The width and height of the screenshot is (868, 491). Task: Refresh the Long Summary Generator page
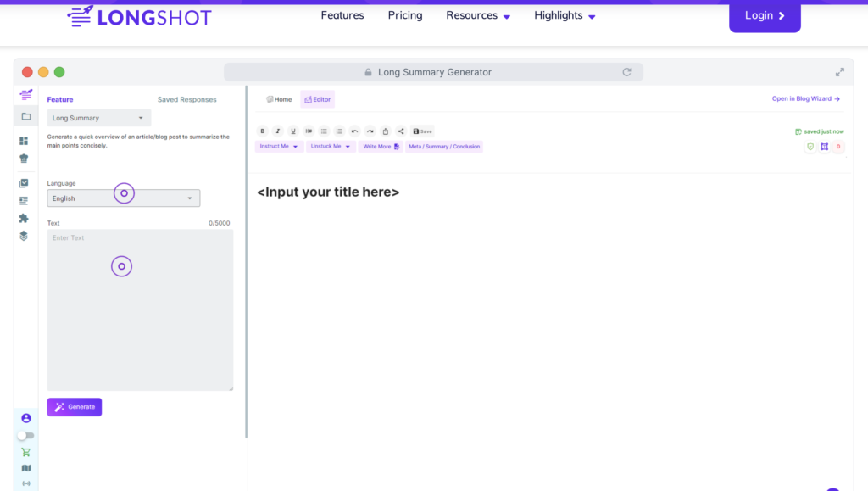coord(627,72)
